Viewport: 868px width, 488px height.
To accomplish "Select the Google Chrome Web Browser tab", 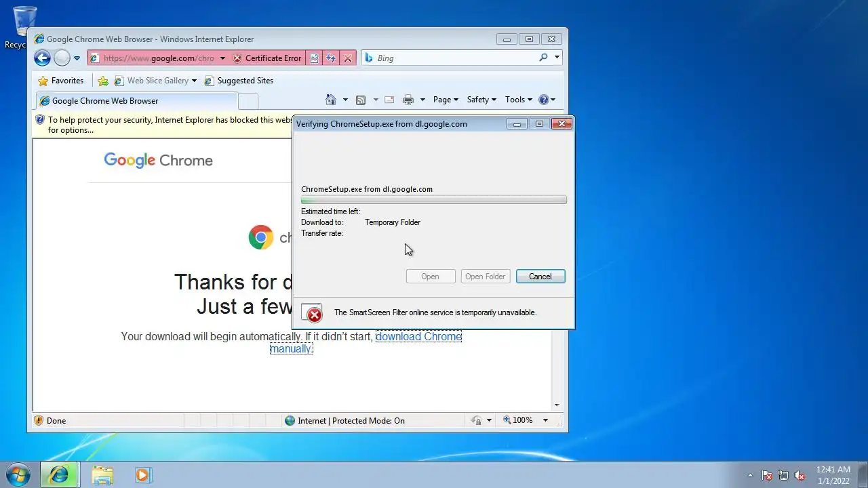I will coord(136,101).
